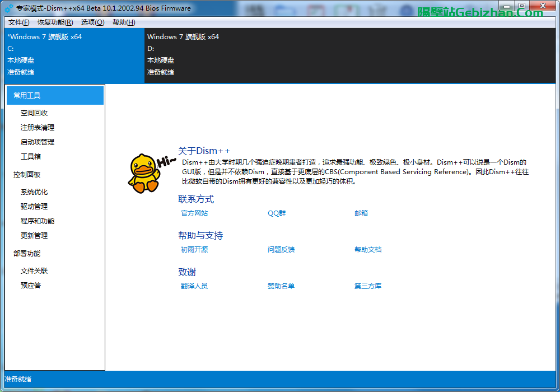Click the 控制面板 sidebar header
This screenshot has width=560, height=392.
27,175
